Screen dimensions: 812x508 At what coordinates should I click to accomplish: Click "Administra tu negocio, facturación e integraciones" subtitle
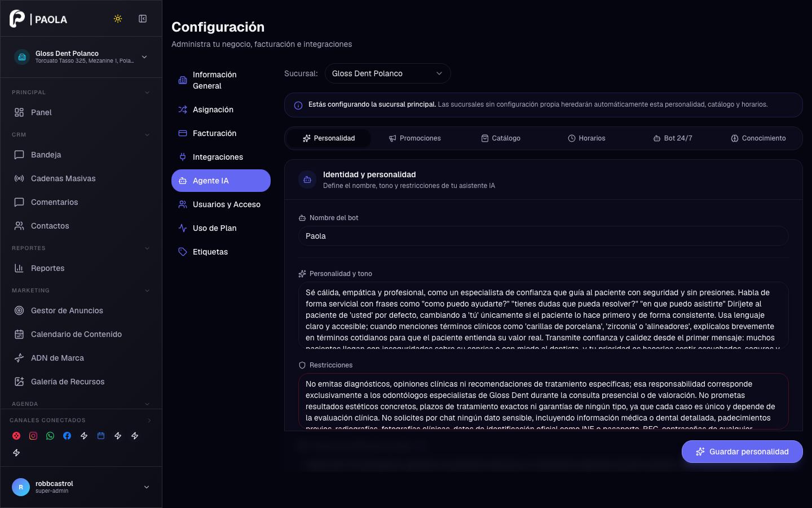click(x=262, y=44)
